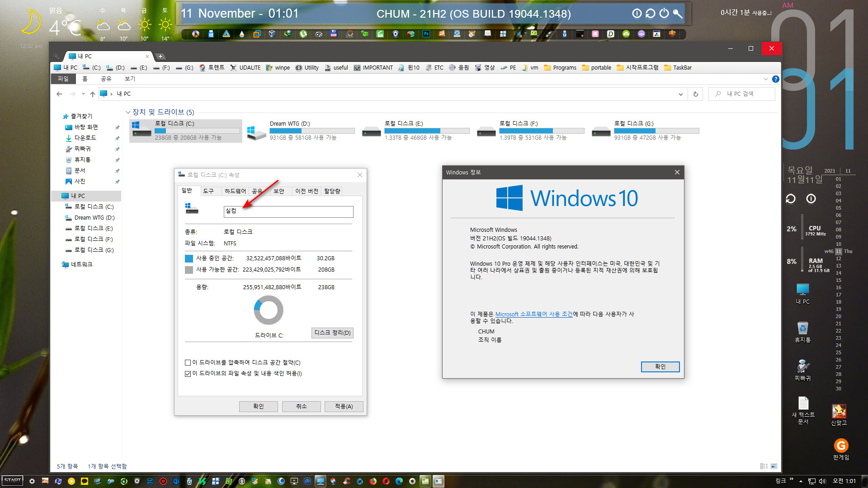
Task: Toggle compress this drive checkbox
Action: 188,363
